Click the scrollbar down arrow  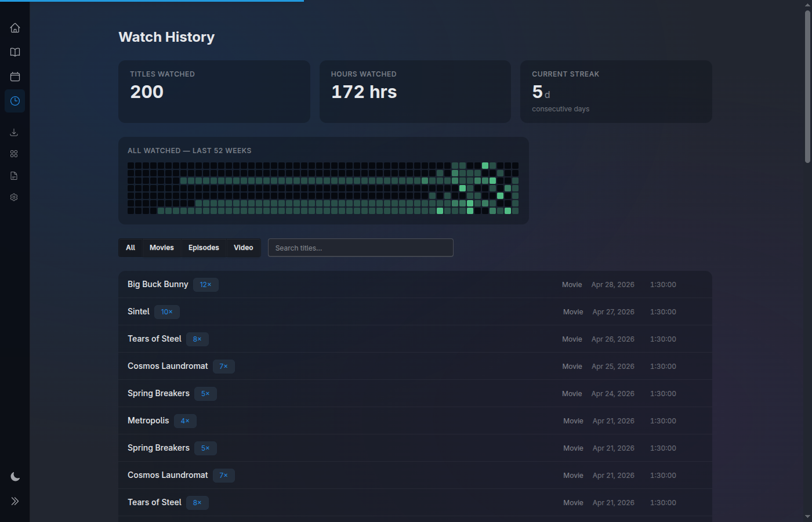tap(807, 517)
